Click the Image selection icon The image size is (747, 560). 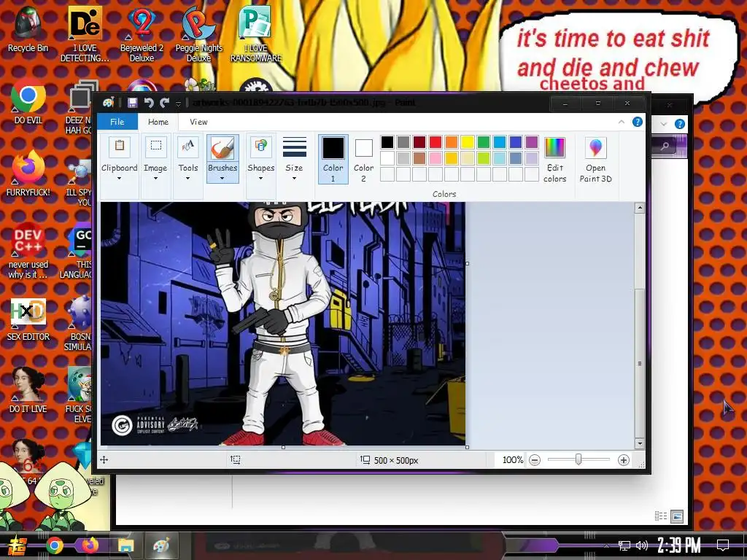point(156,146)
